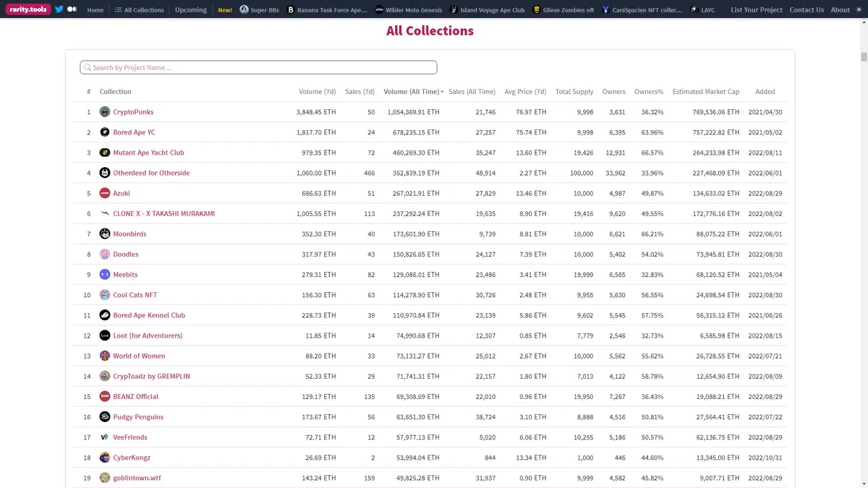The image size is (868, 488).
Task: Open the Moonbirds collection name link
Action: (129, 234)
